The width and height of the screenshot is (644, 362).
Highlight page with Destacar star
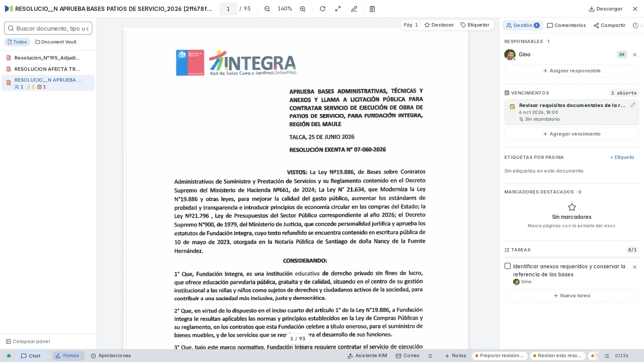pos(439,25)
